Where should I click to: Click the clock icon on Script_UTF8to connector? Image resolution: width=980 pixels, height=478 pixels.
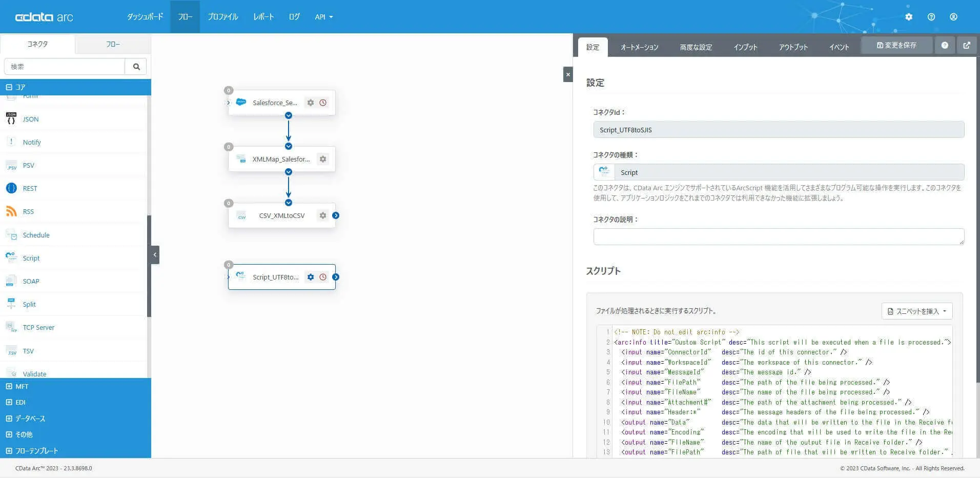(323, 277)
